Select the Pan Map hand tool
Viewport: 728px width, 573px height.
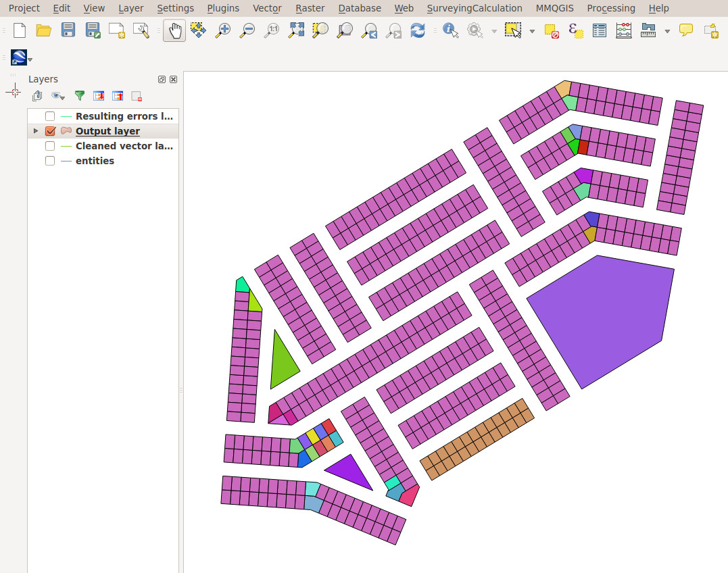point(174,30)
